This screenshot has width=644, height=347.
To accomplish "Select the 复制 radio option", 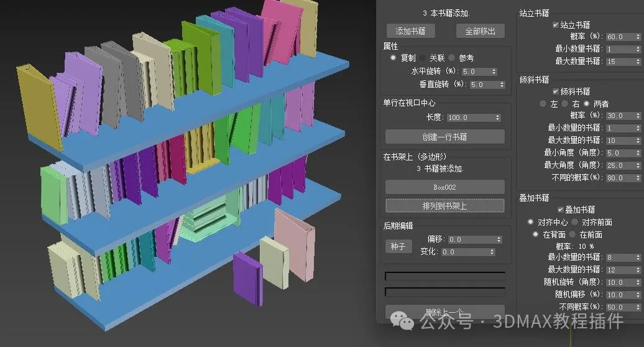I will point(393,57).
